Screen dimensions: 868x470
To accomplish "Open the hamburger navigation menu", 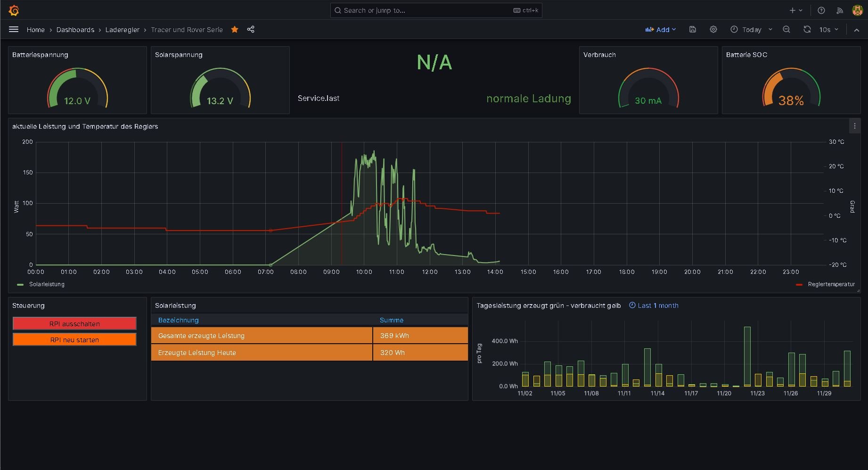I will 14,29.
